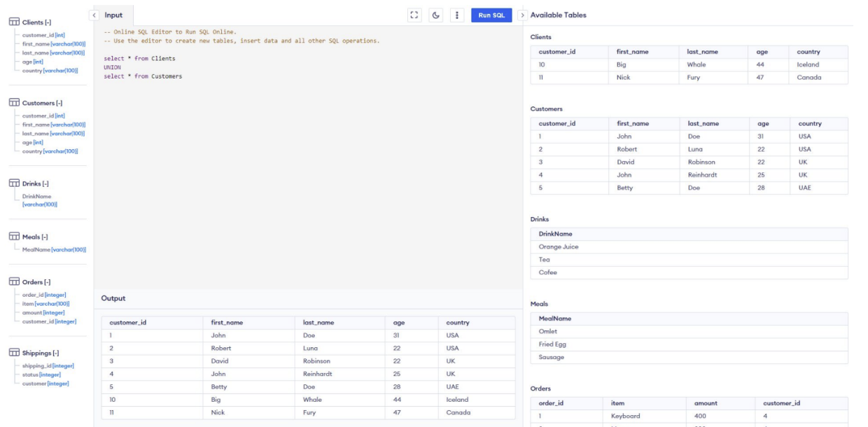
Task: Select amount column under Orders in sidebar
Action: (43, 312)
